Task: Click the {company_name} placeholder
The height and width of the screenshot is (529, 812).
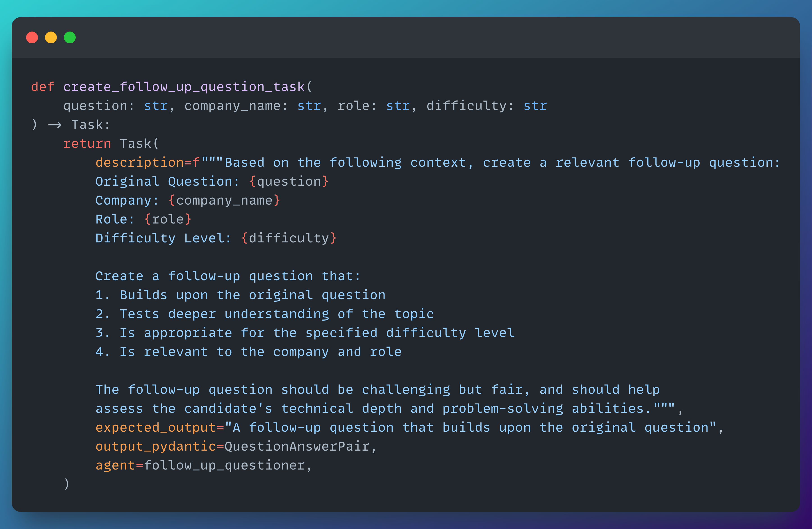Action: pyautogui.click(x=224, y=200)
